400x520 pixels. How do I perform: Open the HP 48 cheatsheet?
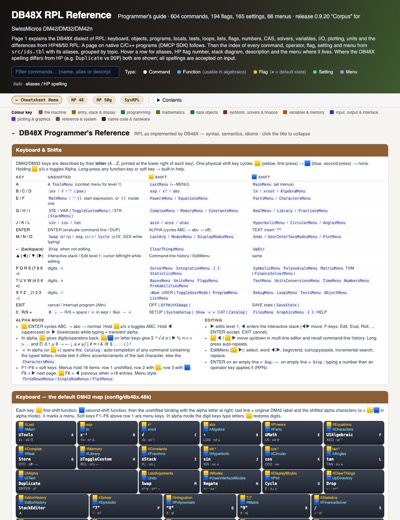(77, 100)
